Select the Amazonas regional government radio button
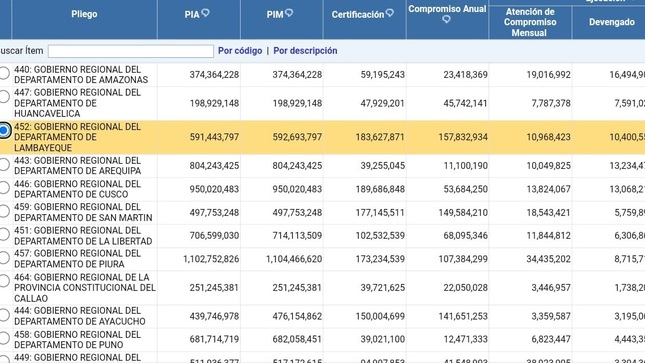The width and height of the screenshot is (645, 363). (4, 73)
